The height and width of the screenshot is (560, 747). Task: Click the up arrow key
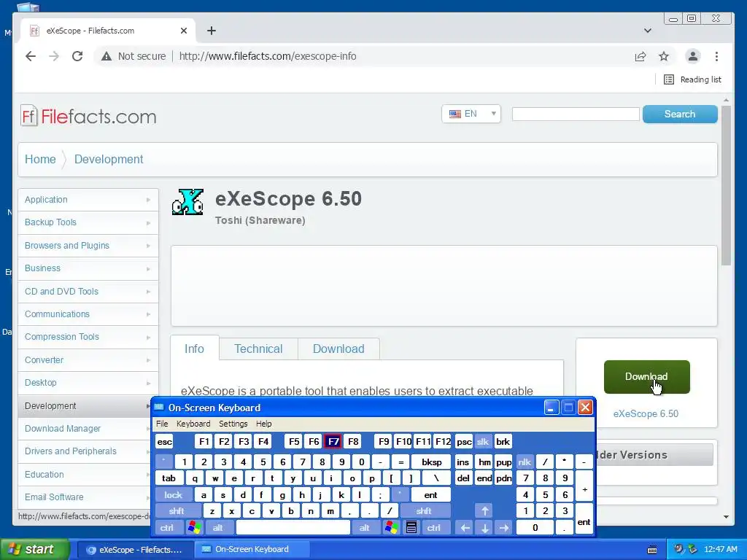click(484, 511)
